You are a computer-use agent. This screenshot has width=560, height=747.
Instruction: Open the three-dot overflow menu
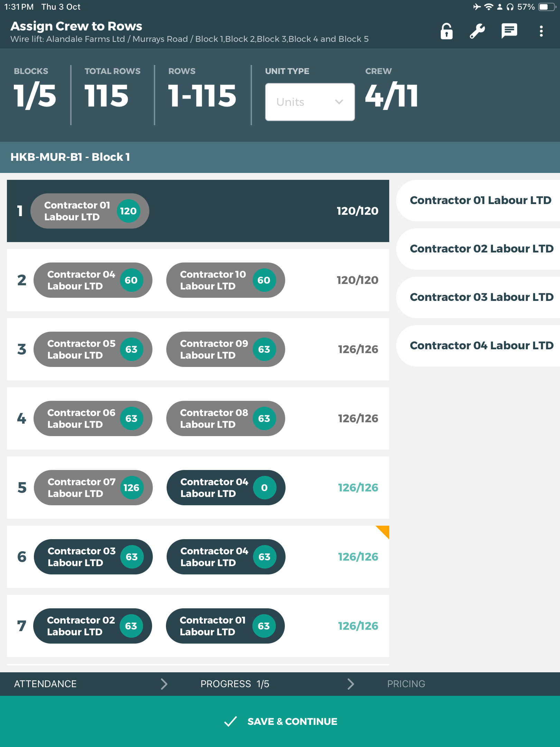pos(541,31)
